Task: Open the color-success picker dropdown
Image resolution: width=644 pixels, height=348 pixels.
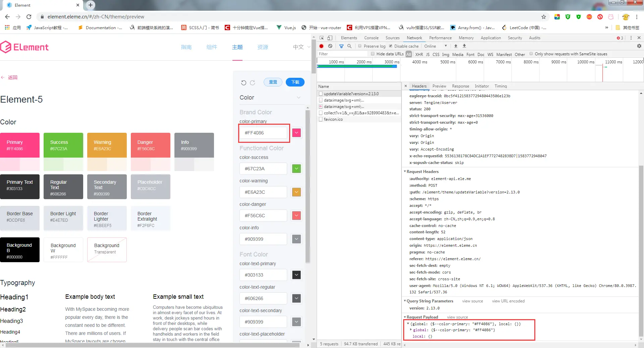Action: coord(297,169)
